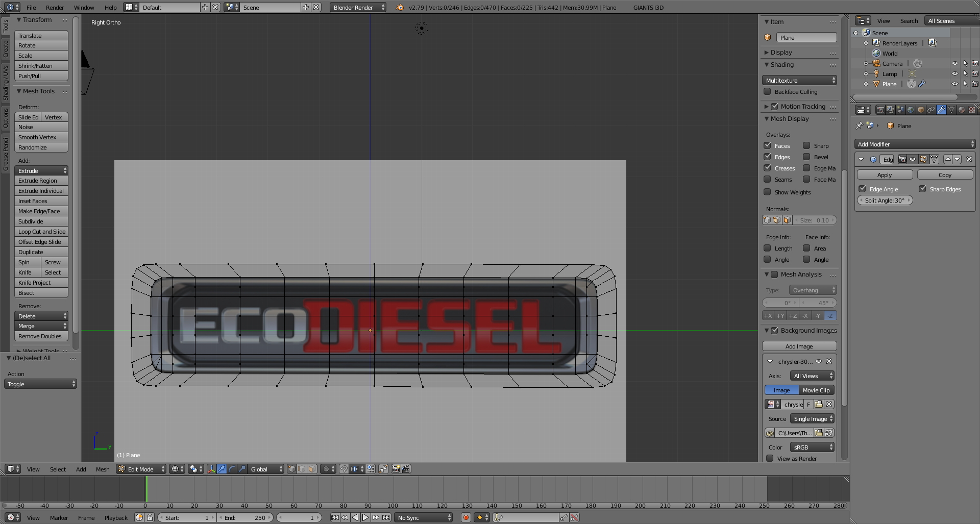Uncheck the Edge Angle option
Viewport: 980px width, 524px height.
click(x=863, y=189)
